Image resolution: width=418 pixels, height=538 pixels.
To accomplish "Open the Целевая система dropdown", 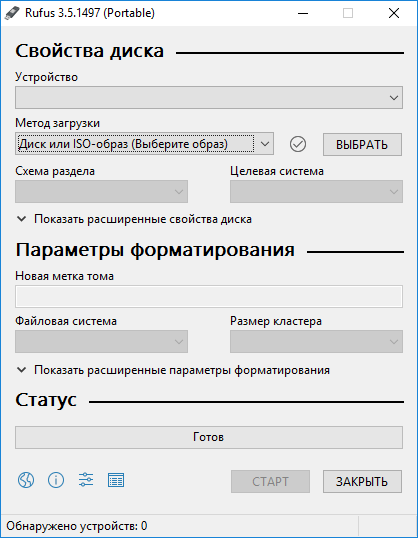I will coord(316,191).
